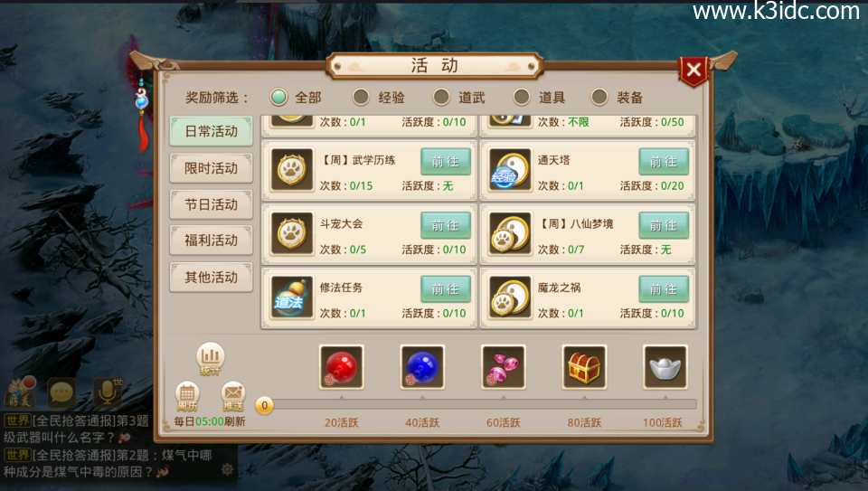Open the 周历 weekly calendar icon

coord(187,396)
